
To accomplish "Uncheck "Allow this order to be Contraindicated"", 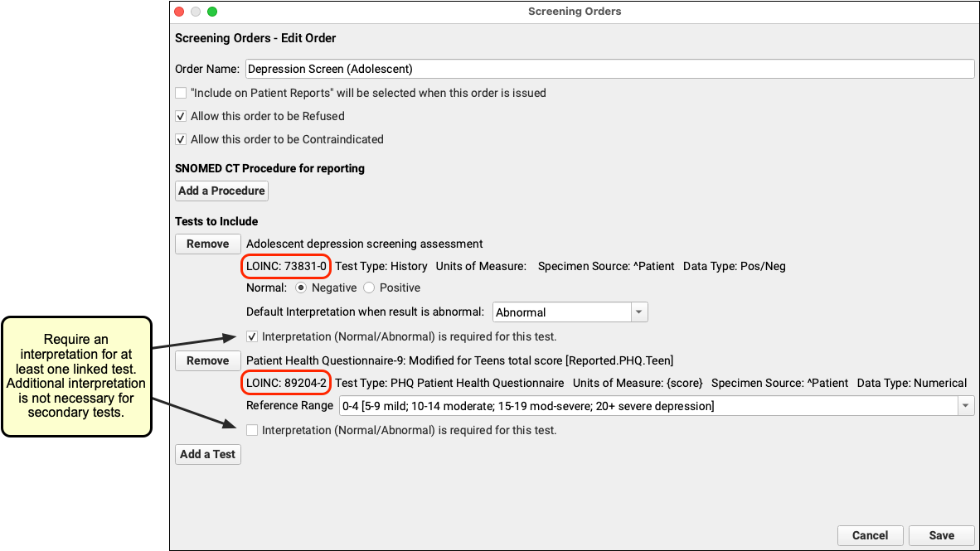I will tap(181, 139).
